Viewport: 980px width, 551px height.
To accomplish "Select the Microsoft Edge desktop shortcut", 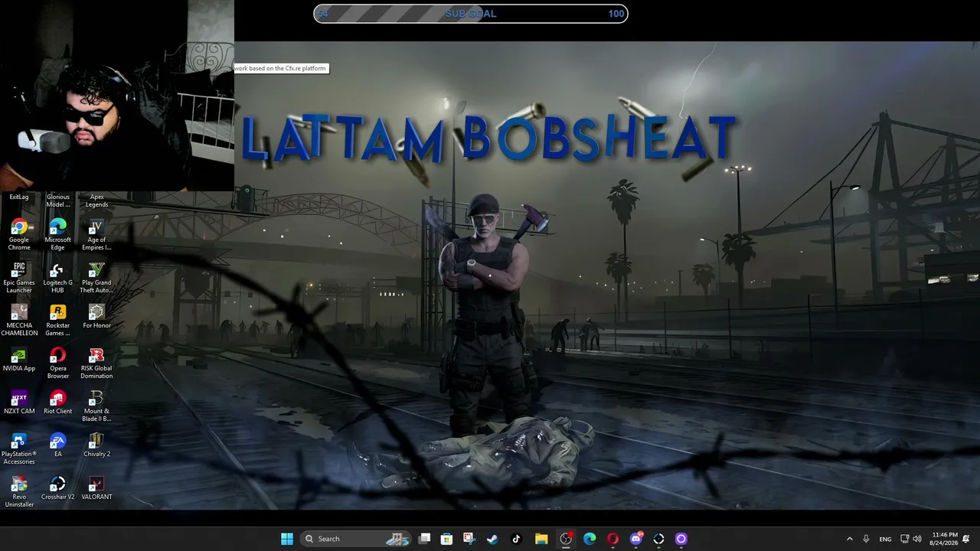I will click(x=57, y=235).
